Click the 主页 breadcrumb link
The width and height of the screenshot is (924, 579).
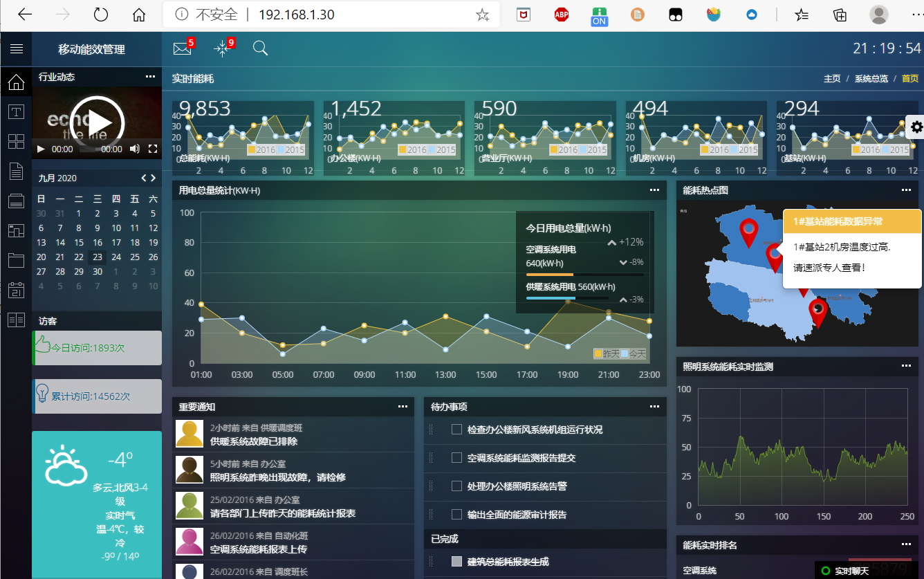832,79
